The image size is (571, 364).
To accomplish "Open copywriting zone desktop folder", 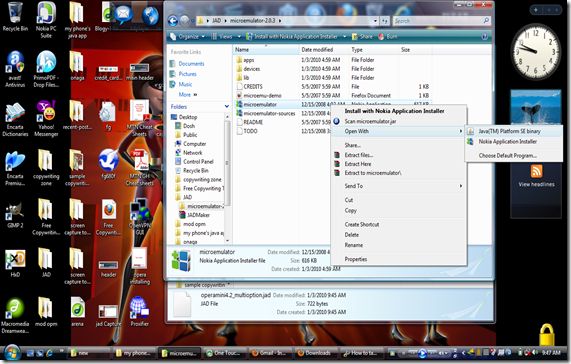I will tap(46, 168).
